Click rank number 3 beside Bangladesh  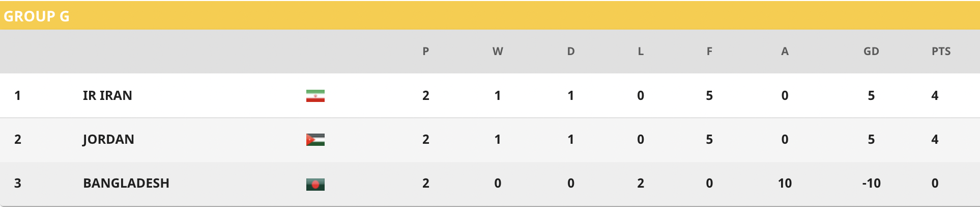18,183
